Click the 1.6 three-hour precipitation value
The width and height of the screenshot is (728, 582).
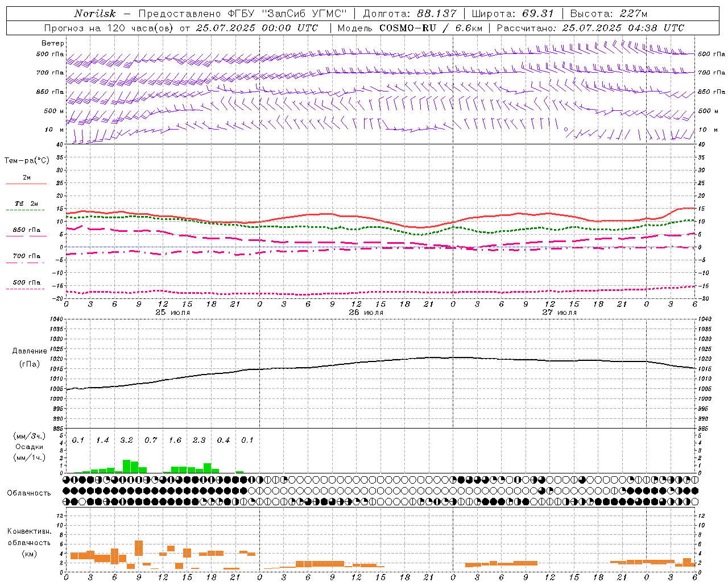click(175, 440)
